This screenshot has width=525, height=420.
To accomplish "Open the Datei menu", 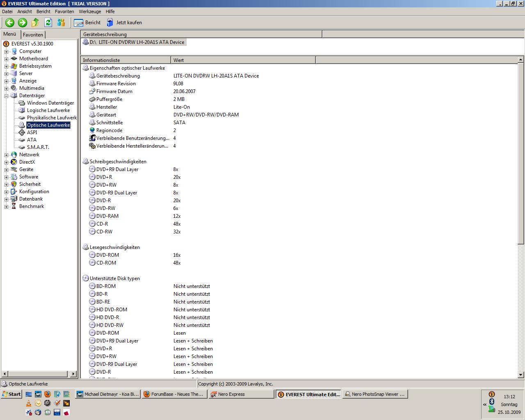I will [7, 11].
